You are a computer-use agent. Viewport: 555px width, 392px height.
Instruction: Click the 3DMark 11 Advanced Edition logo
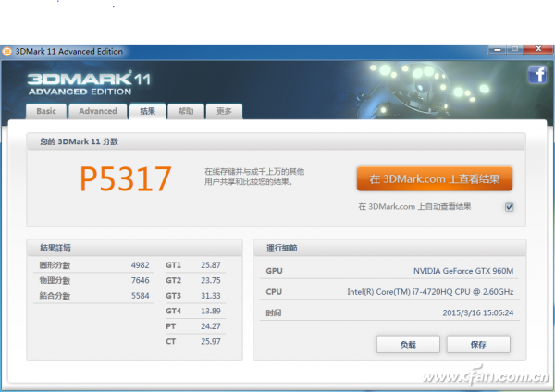[x=89, y=83]
